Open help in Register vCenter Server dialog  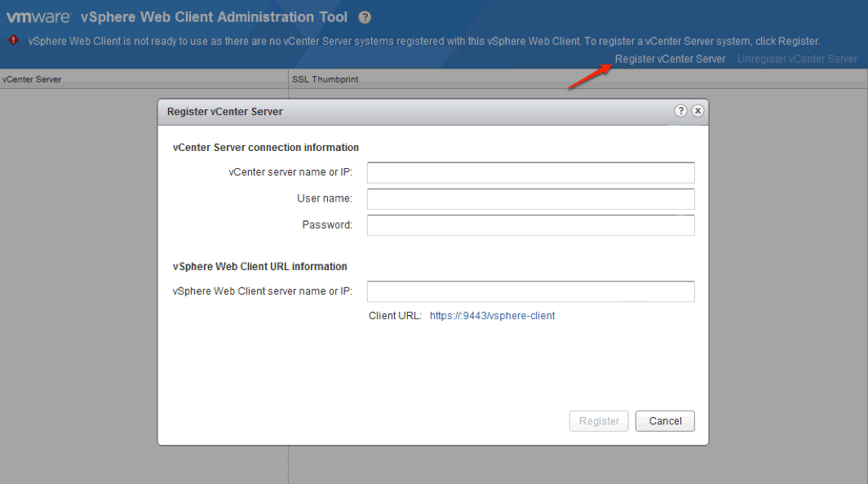pyautogui.click(x=680, y=111)
